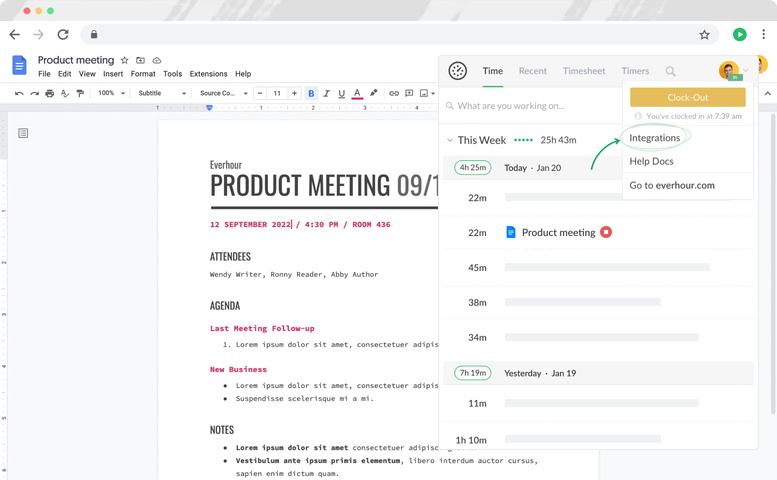Select Help Docs from the menu

(x=651, y=161)
